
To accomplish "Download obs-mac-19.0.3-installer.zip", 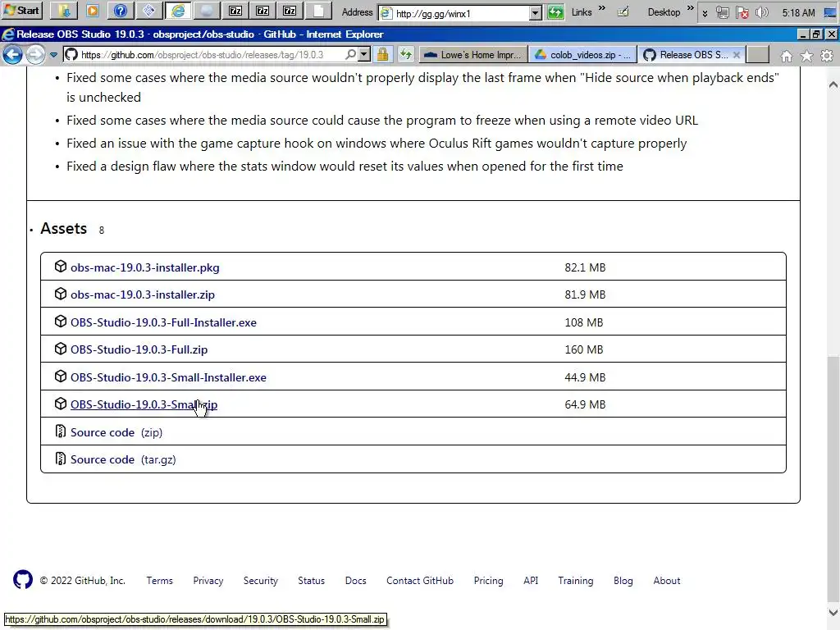I will [x=143, y=294].
